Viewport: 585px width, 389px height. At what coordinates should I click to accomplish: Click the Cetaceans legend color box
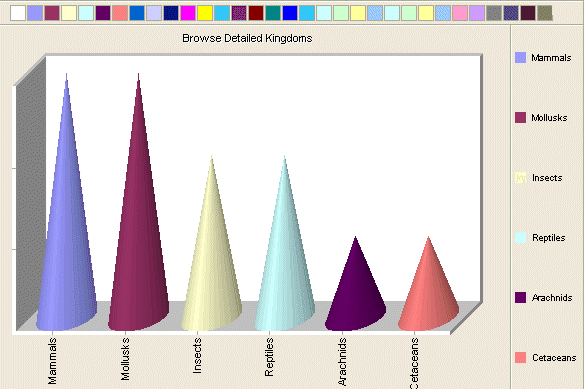point(520,357)
